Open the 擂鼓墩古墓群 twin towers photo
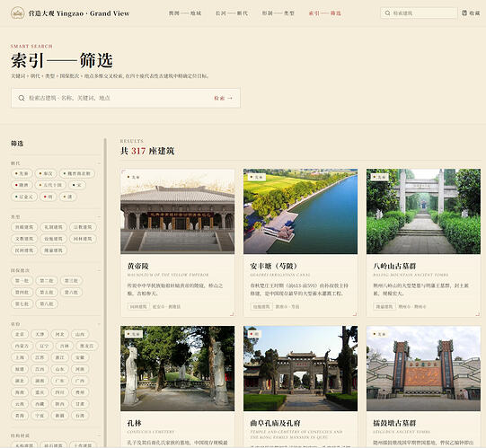 click(x=423, y=368)
